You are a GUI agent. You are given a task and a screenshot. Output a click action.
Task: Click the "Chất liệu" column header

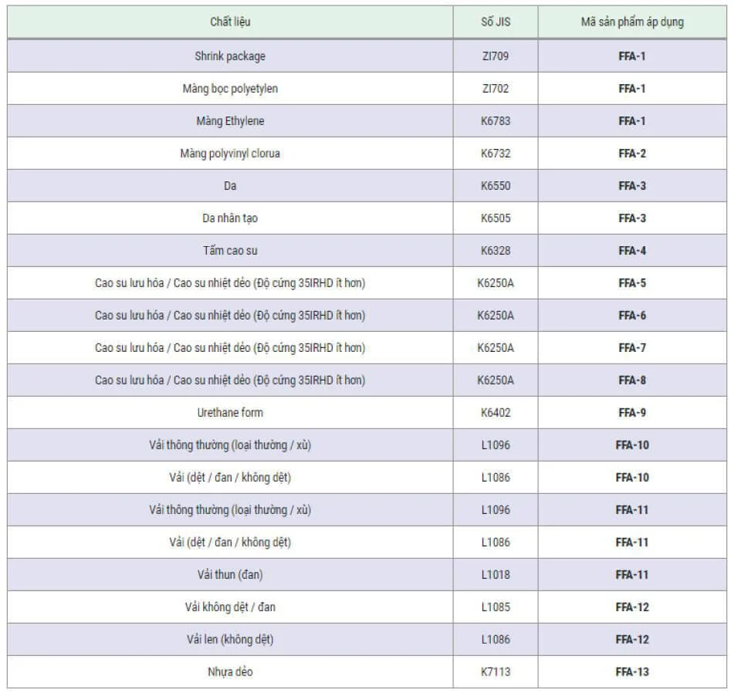[230, 22]
